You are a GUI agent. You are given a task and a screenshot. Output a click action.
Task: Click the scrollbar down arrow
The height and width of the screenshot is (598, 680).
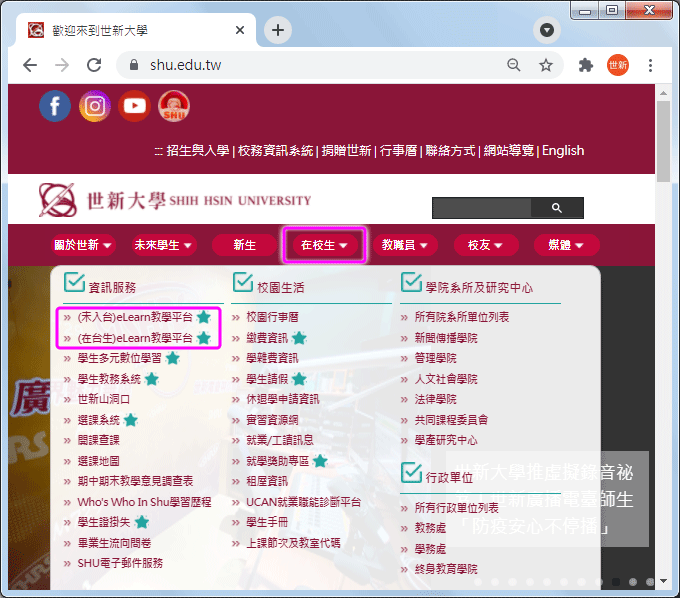(x=663, y=581)
